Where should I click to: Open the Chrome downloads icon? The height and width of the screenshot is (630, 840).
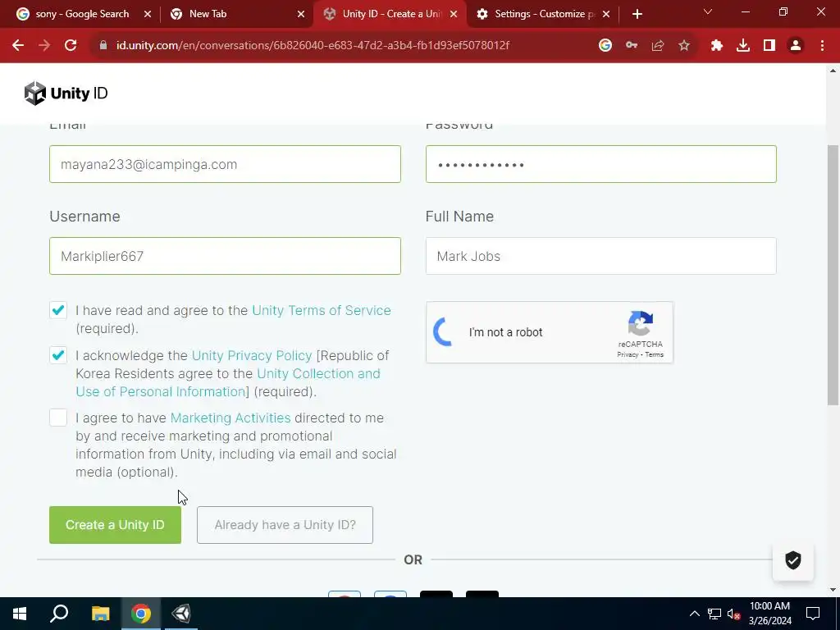(743, 46)
